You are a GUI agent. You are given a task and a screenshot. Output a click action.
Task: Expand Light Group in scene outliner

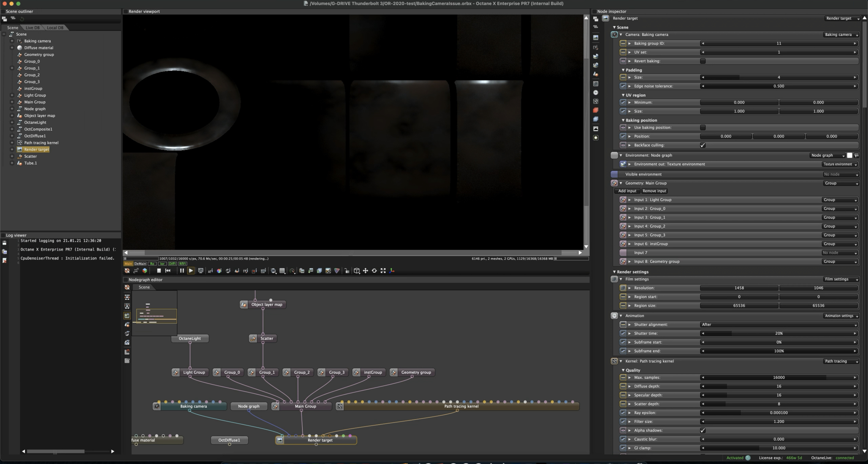[12, 95]
